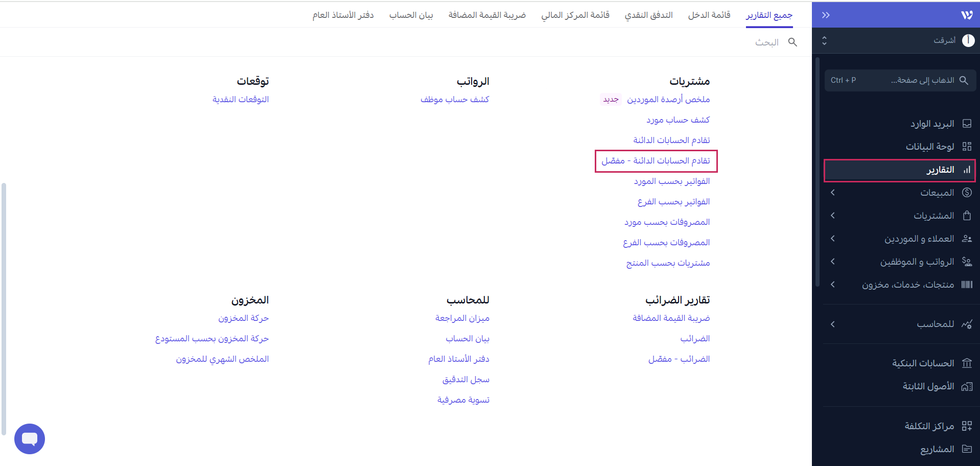
Task: Switch to ضريبة القيمة المضافة tab
Action: coord(487,15)
